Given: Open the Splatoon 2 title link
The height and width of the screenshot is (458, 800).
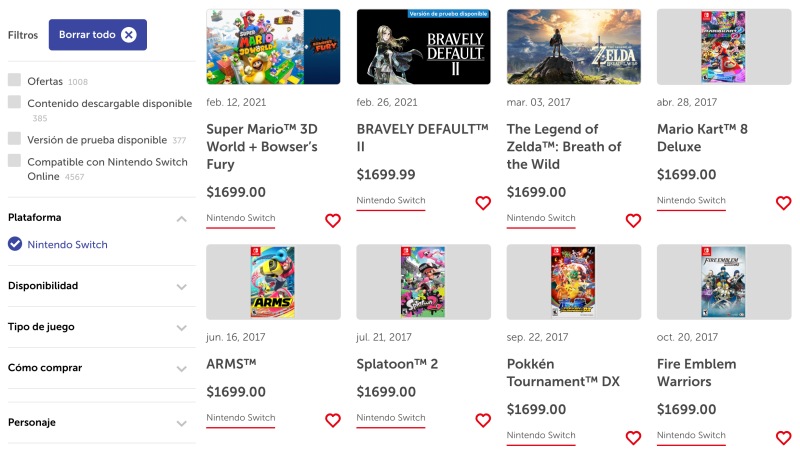Looking at the screenshot, I should [397, 364].
